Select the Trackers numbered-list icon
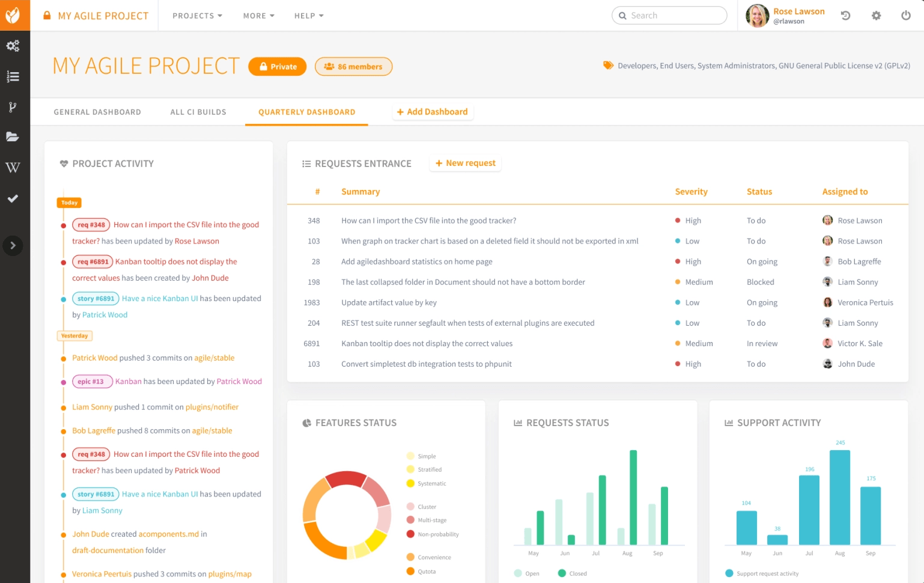This screenshot has height=583, width=924. point(13,76)
